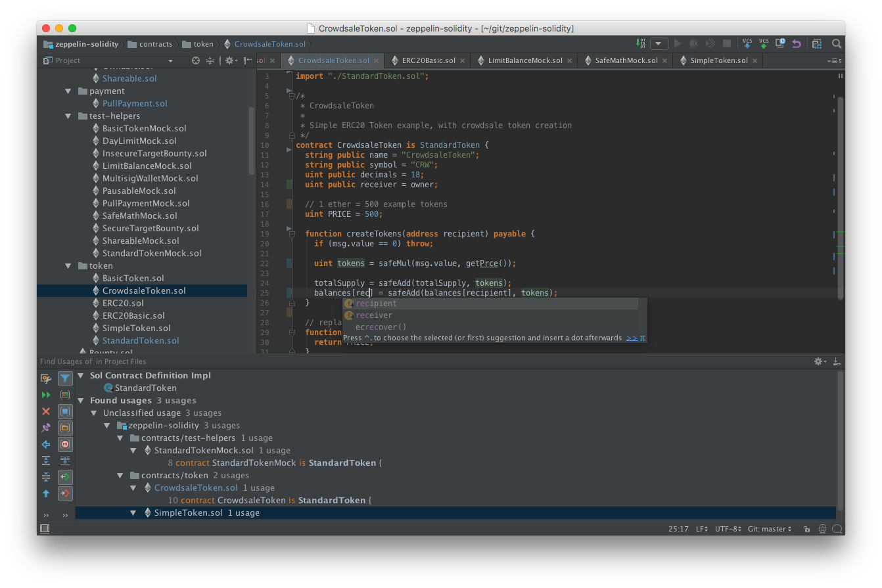This screenshot has width=882, height=588.
Task: Collapse the Found usages node
Action: 81,401
